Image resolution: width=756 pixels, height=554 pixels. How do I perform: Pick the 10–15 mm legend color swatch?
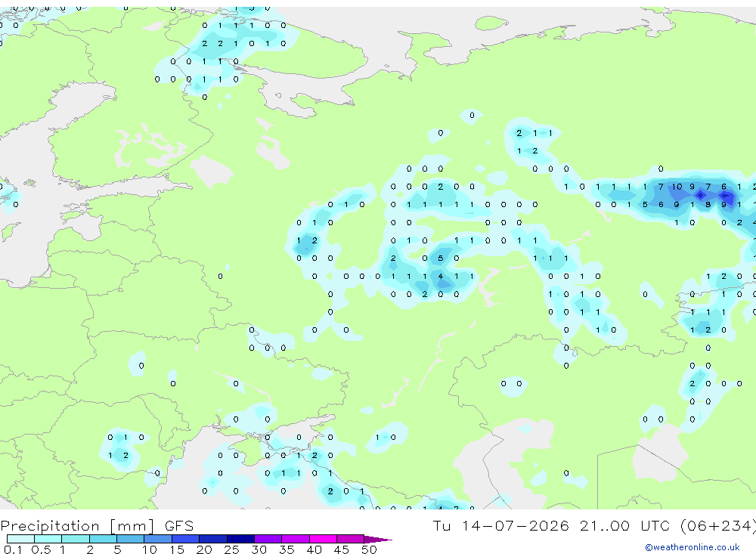tap(158, 539)
